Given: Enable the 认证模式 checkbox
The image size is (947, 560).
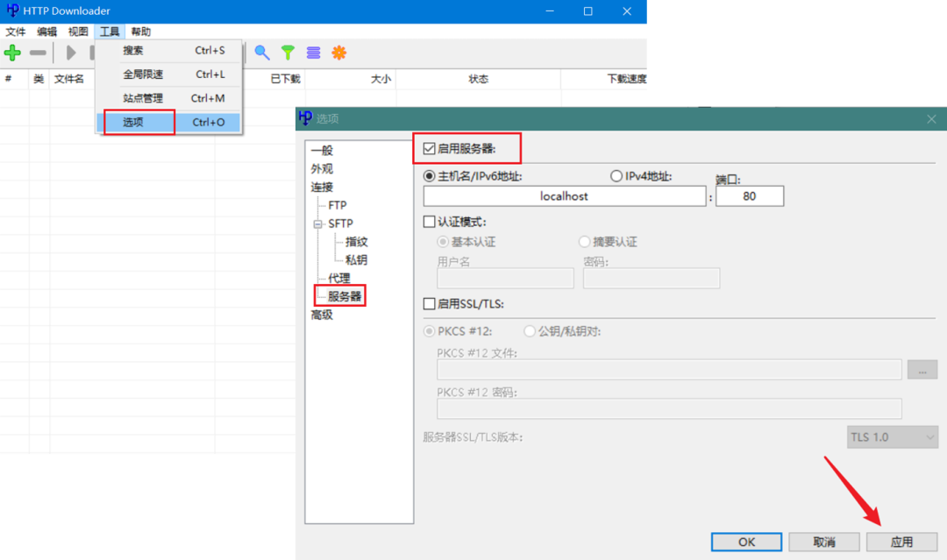Looking at the screenshot, I should [429, 222].
